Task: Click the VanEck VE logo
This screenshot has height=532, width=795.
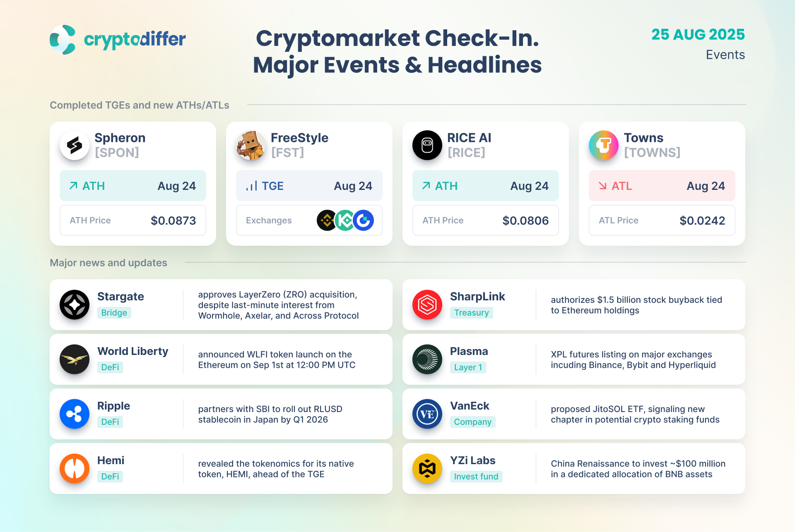Action: point(427,414)
